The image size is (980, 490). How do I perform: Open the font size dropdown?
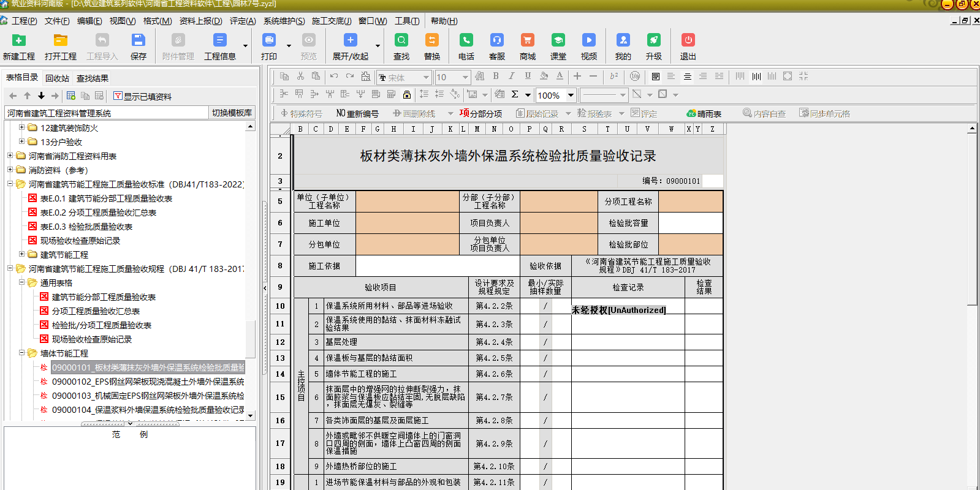[x=465, y=77]
